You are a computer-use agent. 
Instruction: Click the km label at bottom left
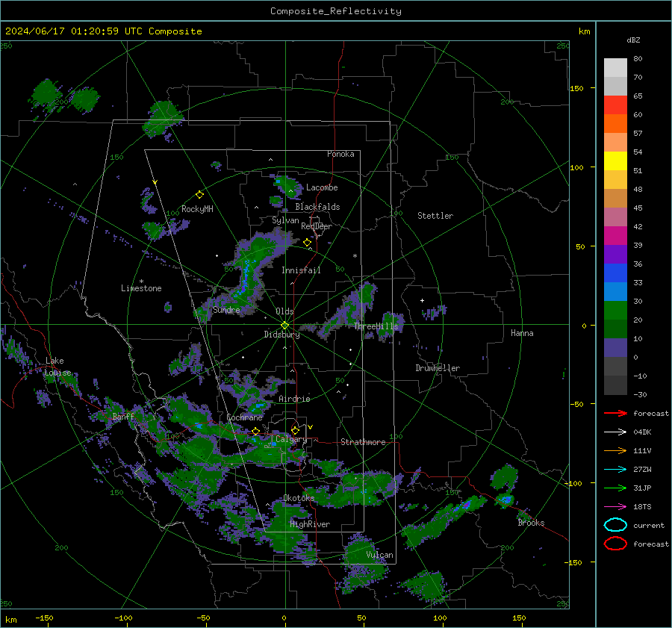point(10,620)
